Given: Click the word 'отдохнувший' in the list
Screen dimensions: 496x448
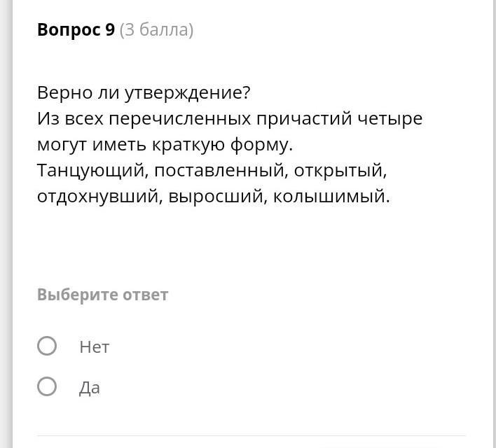Looking at the screenshot, I should point(101,197).
